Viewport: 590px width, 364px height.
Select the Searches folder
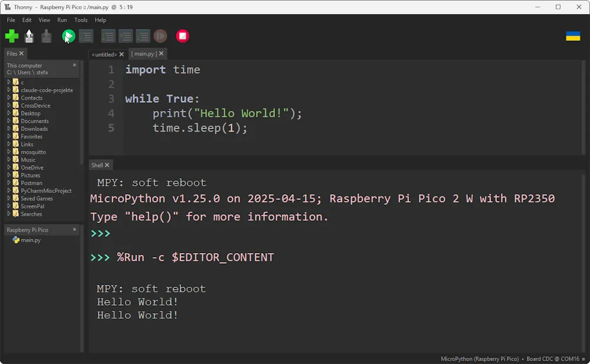(x=31, y=214)
